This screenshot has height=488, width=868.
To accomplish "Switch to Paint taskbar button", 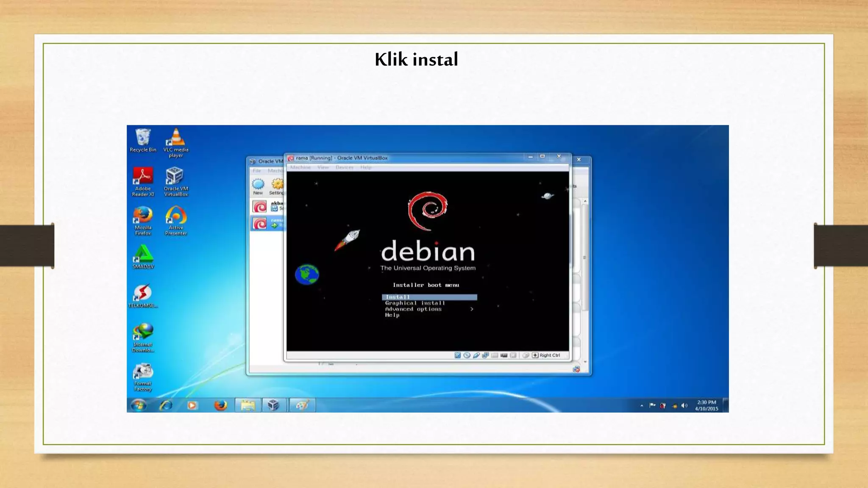I will 302,405.
